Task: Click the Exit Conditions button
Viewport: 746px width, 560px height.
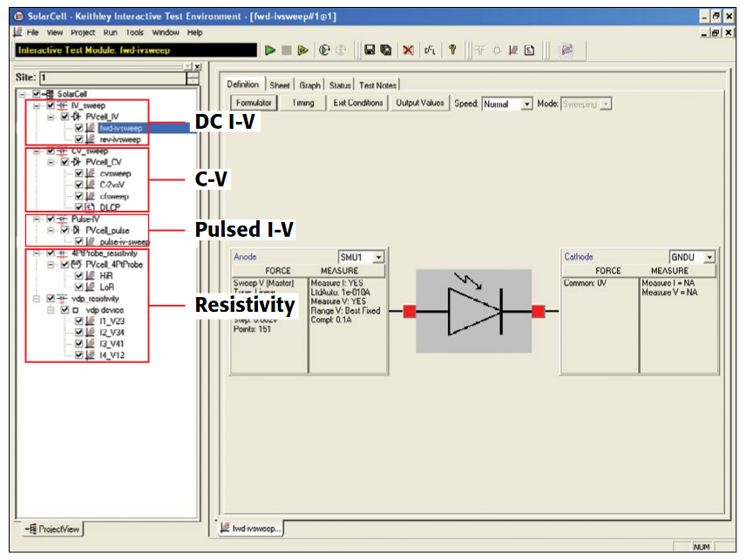Action: pyautogui.click(x=357, y=103)
